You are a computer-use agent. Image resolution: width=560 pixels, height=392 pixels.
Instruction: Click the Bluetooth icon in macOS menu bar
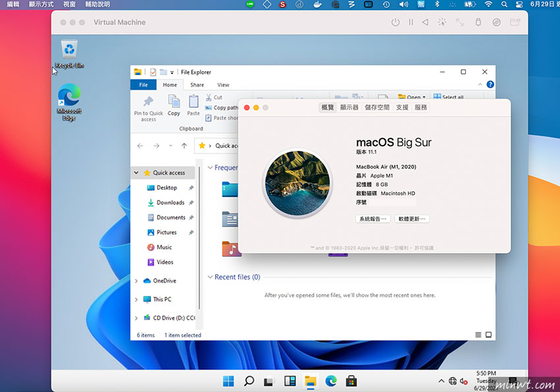437,5
